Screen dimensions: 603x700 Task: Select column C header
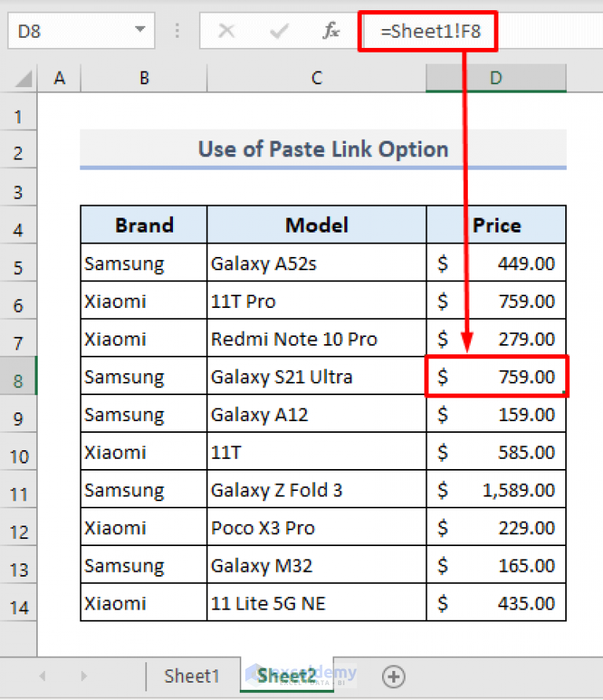pyautogui.click(x=316, y=78)
